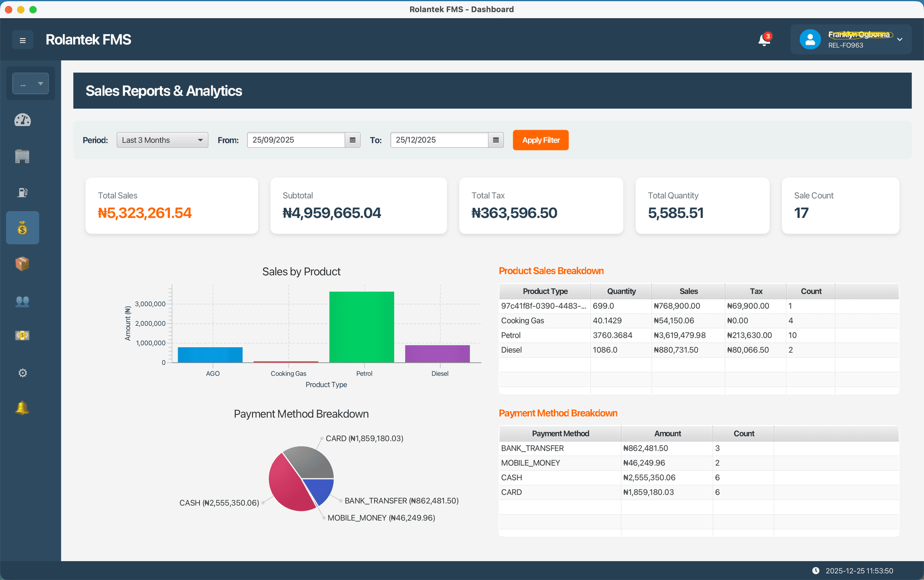Screen dimensions: 924x580
Task: Open the notifications bell in top bar
Action: [763, 40]
